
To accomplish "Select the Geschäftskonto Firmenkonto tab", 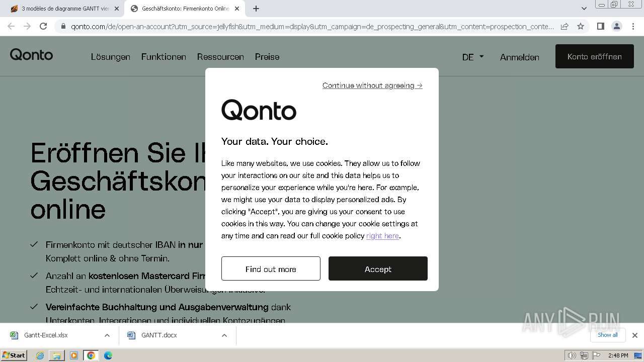I will coord(184,9).
